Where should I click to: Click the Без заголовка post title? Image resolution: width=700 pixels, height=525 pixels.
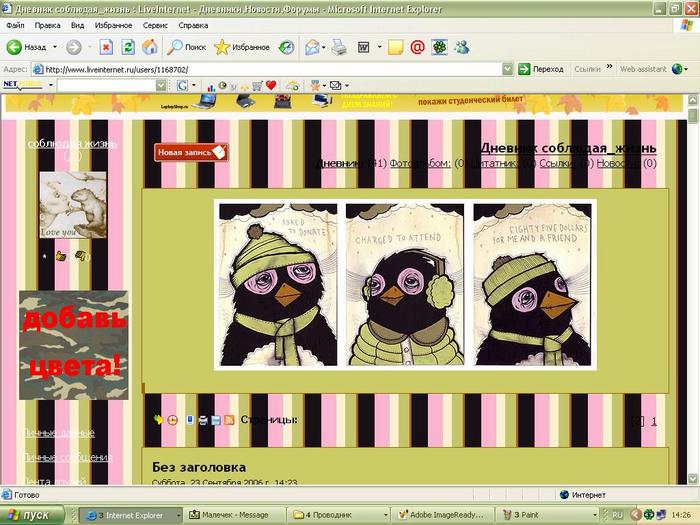[199, 467]
